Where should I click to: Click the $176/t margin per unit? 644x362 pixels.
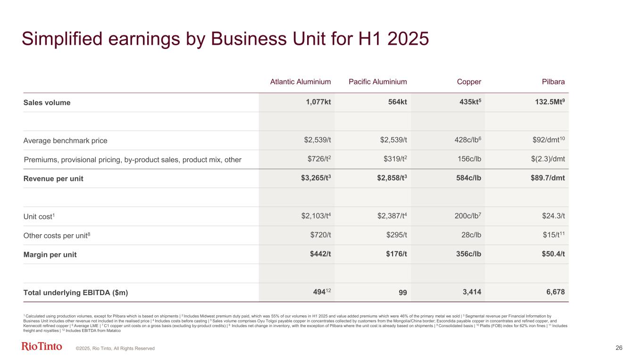(396, 254)
